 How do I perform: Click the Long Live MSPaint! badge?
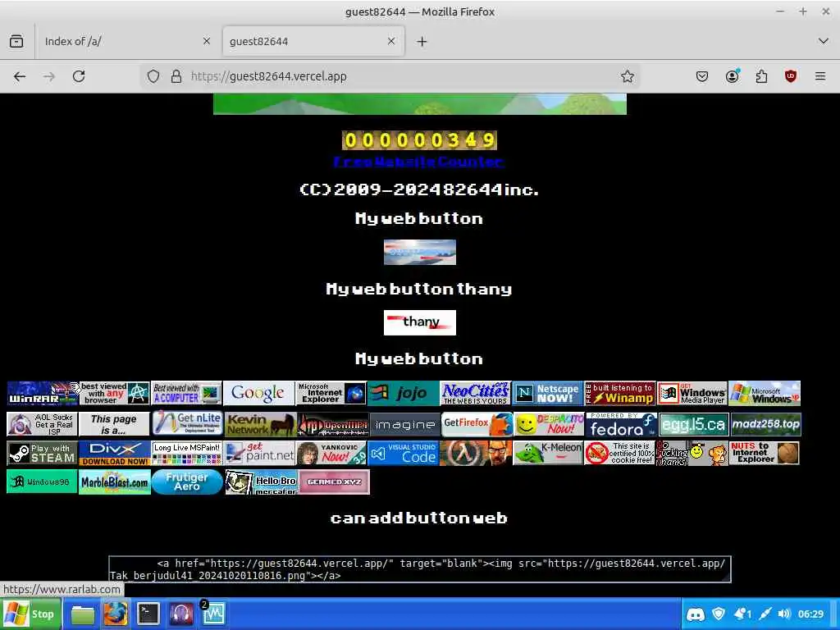click(186, 453)
